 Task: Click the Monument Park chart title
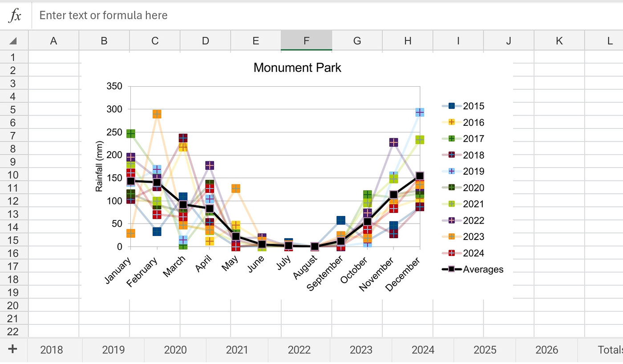pyautogui.click(x=297, y=68)
